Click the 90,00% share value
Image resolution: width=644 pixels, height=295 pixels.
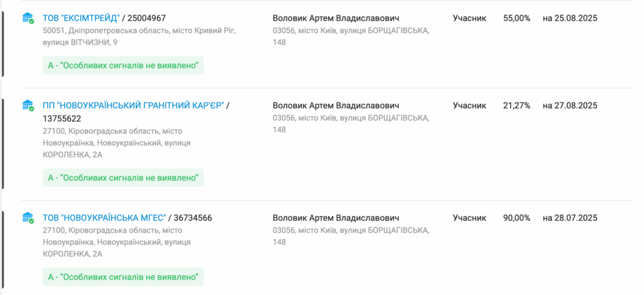click(517, 218)
